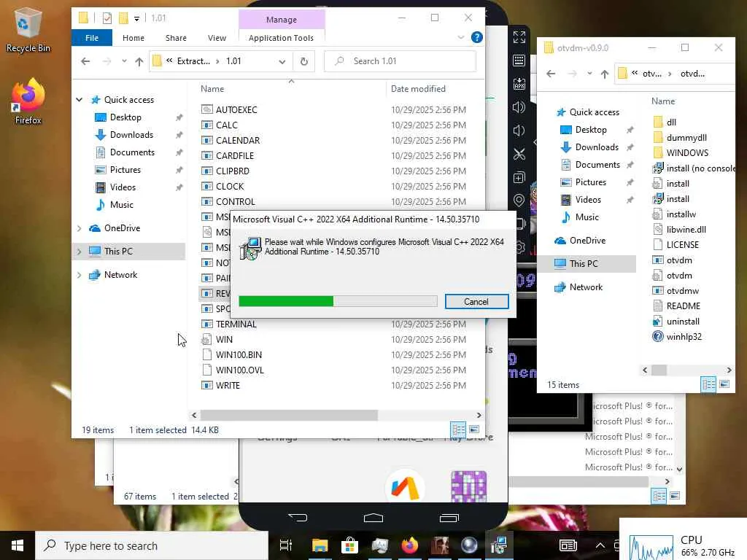This screenshot has width=747, height=560.
Task: Expand This PC in 1.01 sidebar
Action: (79, 252)
